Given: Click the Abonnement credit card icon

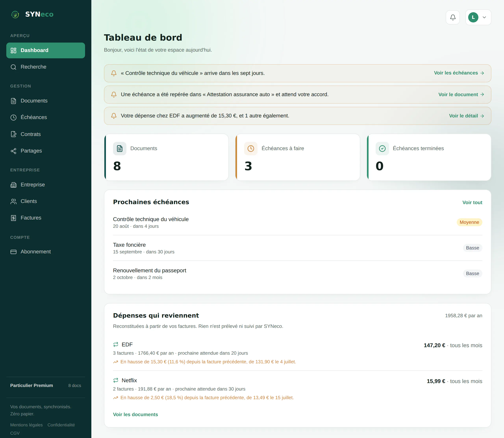Looking at the screenshot, I should (13, 252).
